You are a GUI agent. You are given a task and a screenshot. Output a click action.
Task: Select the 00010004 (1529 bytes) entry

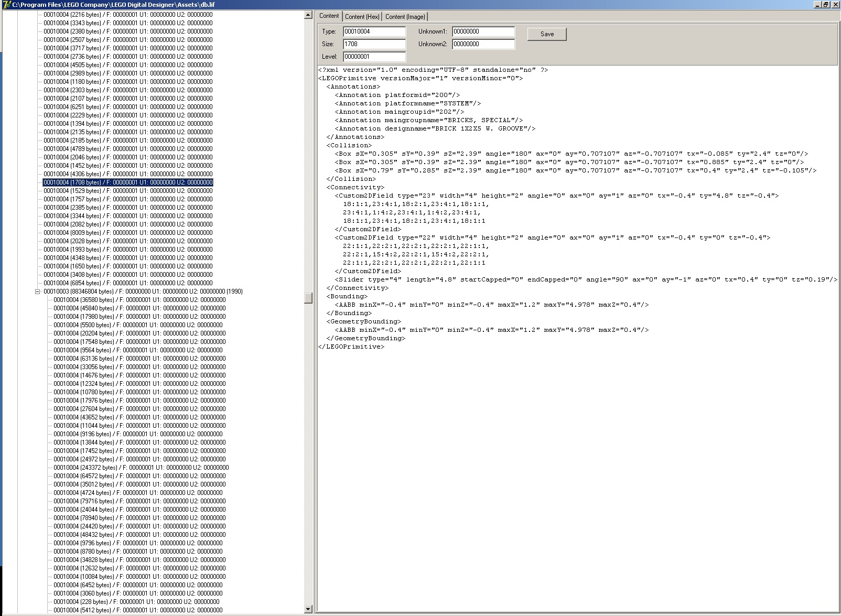coord(128,191)
